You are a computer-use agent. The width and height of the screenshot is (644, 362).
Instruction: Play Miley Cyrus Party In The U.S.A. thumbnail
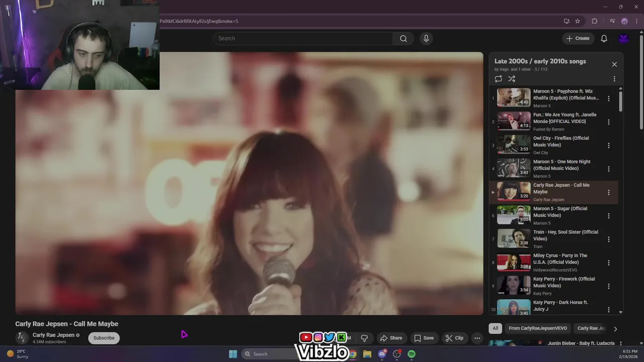514,262
